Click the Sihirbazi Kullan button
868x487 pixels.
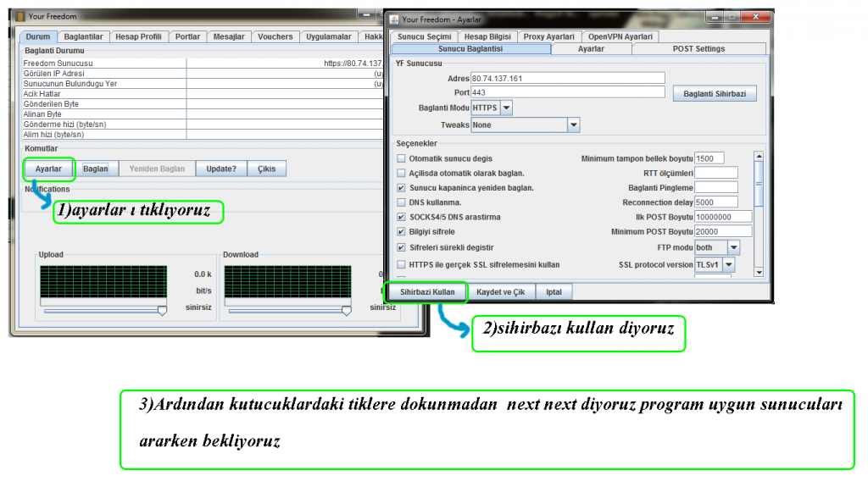click(x=427, y=291)
